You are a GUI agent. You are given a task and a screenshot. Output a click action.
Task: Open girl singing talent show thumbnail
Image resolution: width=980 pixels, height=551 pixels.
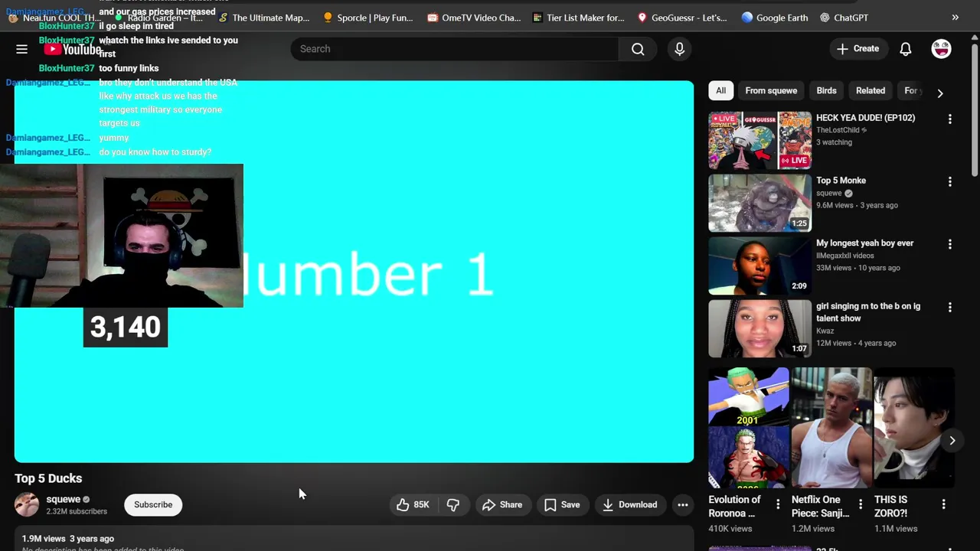[x=759, y=329]
